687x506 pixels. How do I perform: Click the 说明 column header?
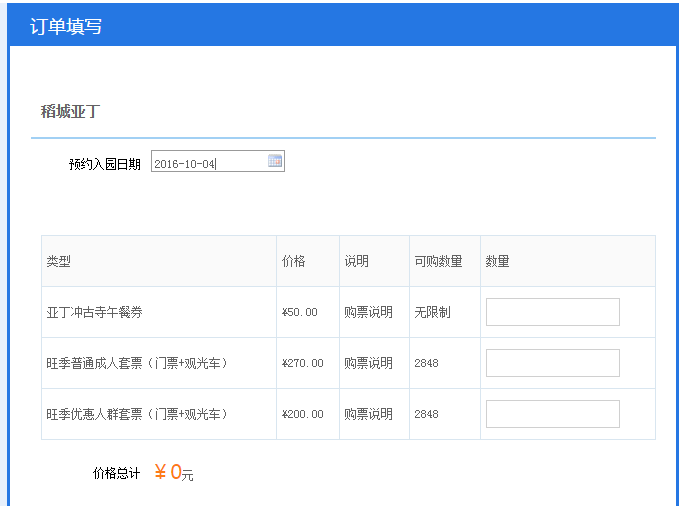356,262
